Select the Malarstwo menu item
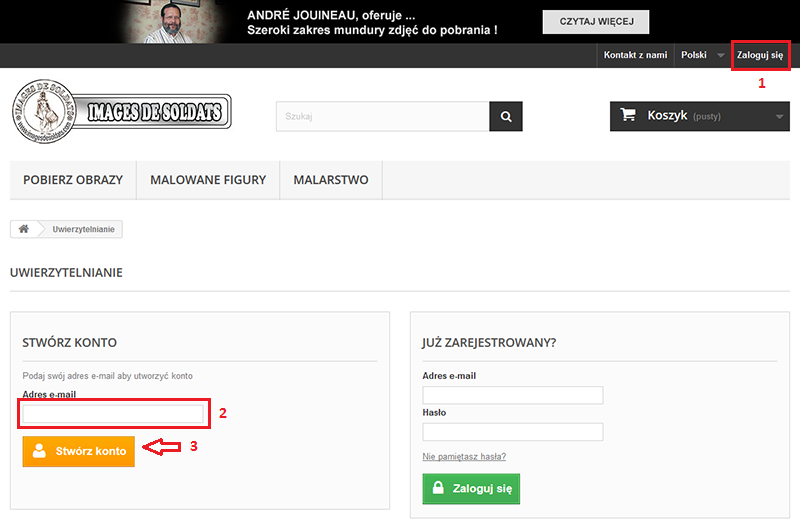The image size is (800, 529). point(331,180)
